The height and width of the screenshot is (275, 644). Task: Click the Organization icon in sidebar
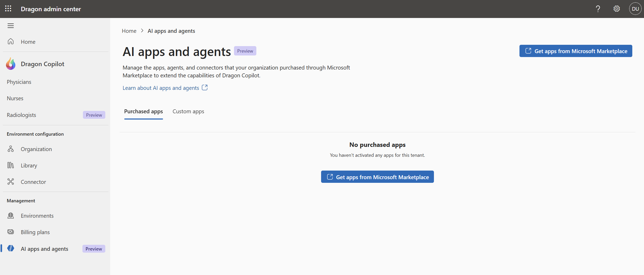11,149
